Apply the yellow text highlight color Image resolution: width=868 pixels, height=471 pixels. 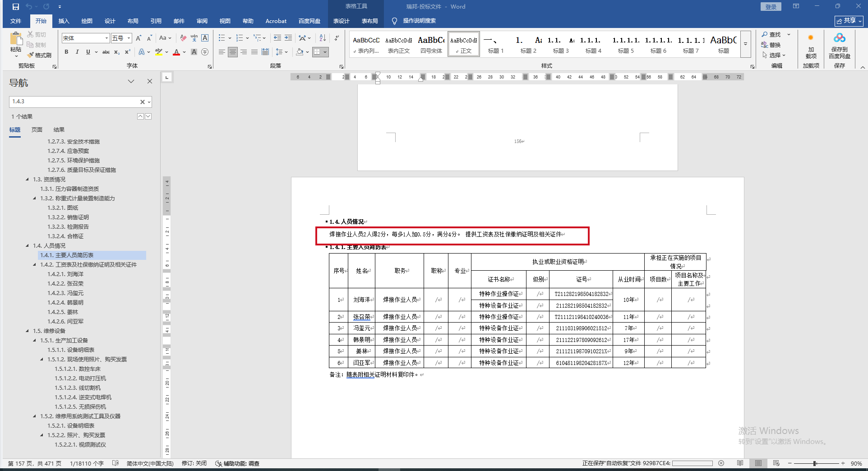[158, 52]
